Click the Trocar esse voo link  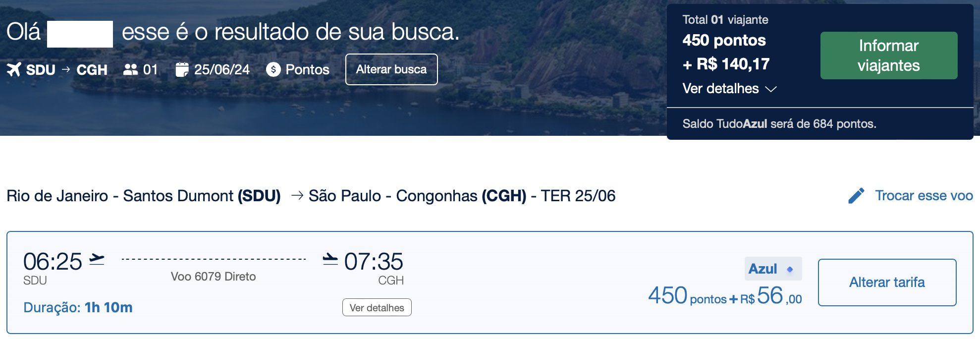pyautogui.click(x=924, y=196)
